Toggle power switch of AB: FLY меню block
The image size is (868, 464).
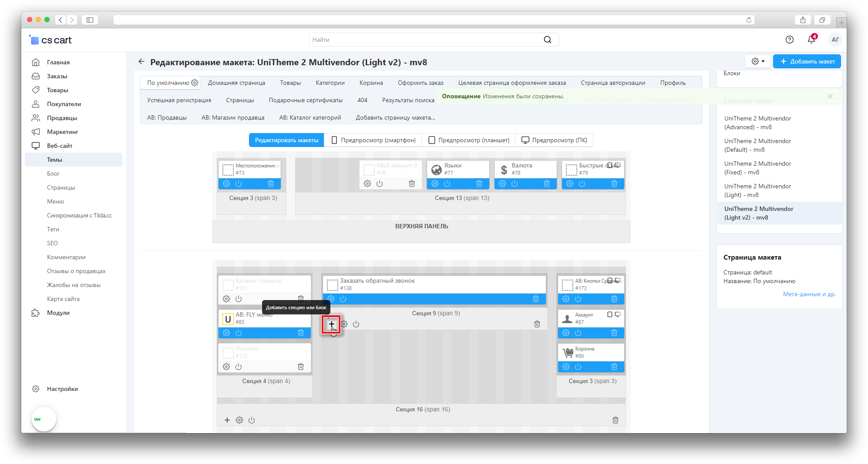click(x=239, y=333)
